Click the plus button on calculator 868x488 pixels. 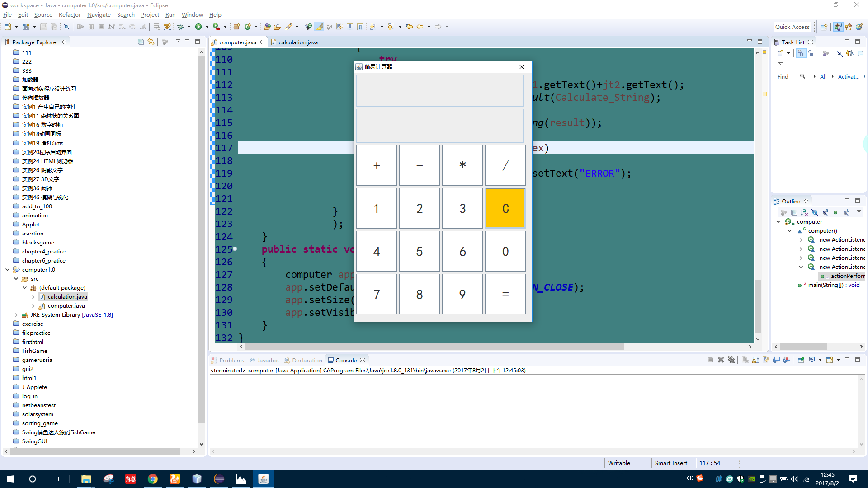tap(377, 165)
